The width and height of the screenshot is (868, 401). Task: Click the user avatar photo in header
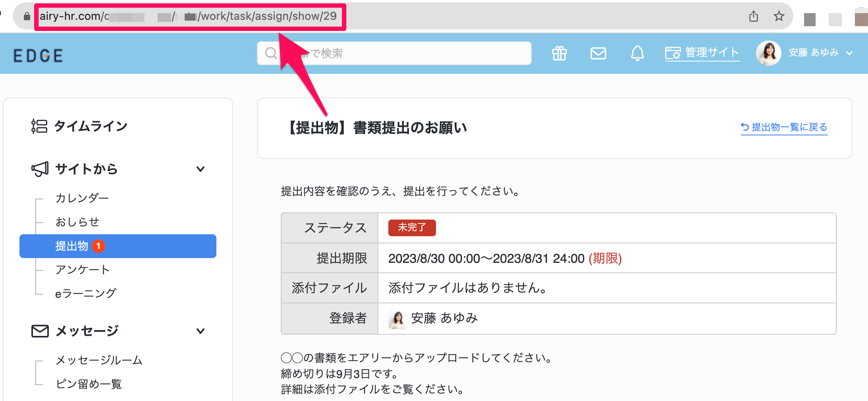pos(769,53)
